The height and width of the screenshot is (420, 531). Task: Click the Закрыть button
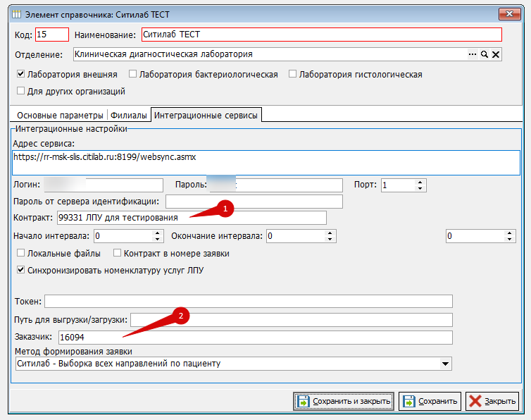click(493, 401)
